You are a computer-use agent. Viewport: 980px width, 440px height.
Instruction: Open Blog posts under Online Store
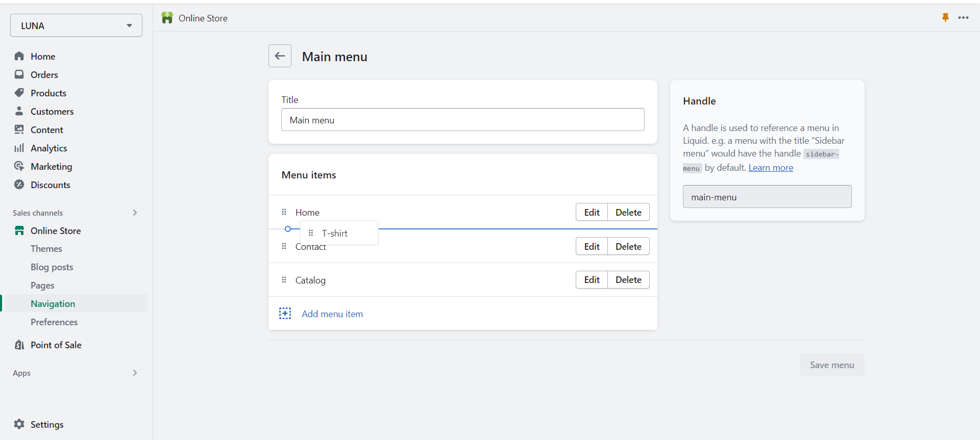click(x=52, y=267)
